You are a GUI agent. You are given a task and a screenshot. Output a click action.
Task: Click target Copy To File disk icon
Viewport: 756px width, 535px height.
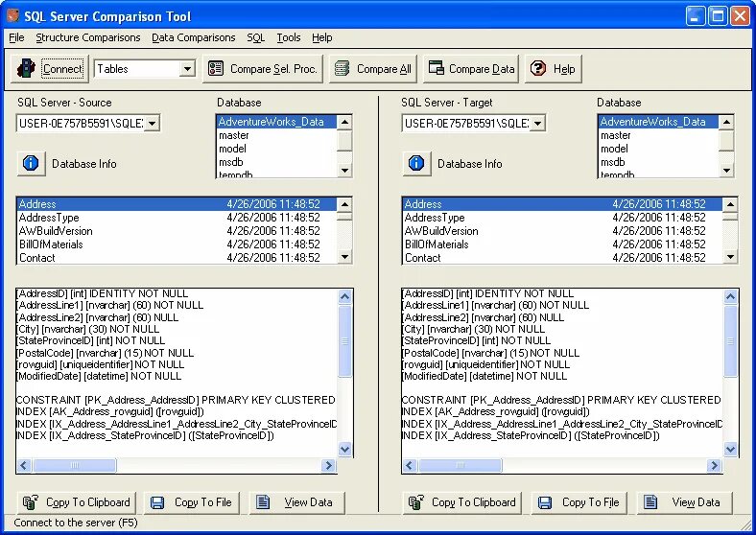click(x=545, y=502)
